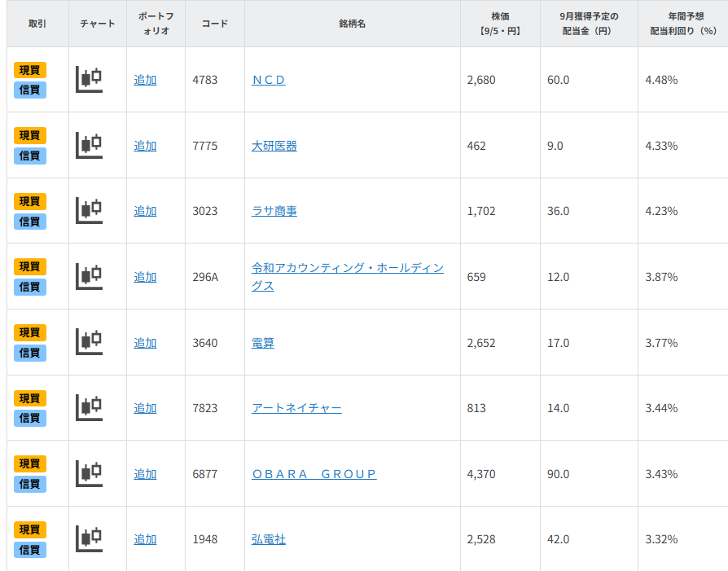The width and height of the screenshot is (728, 571).
Task: Click the コード column header
Action: coord(215,24)
